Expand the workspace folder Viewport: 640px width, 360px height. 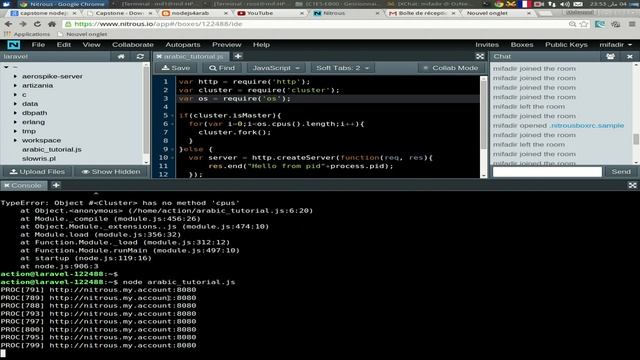pos(16,140)
